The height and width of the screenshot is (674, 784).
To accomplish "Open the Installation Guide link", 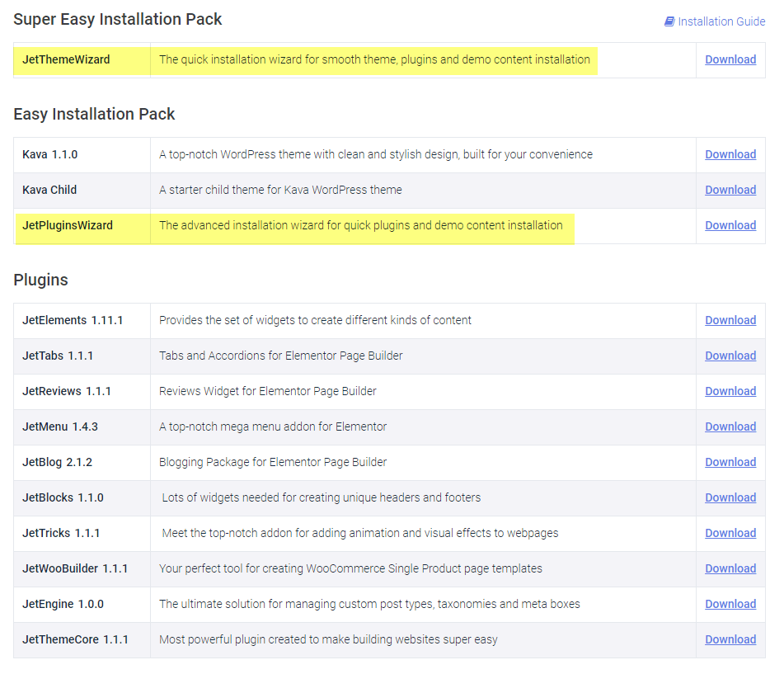I will click(721, 22).
